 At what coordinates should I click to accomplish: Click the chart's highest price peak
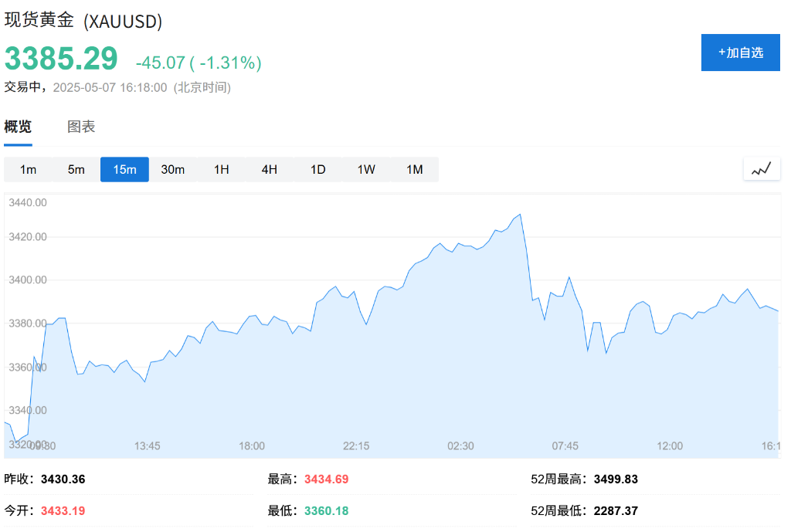coord(520,215)
